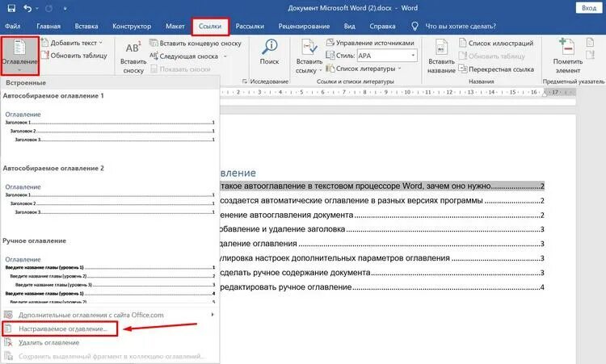Open the Конструктор tab

click(132, 27)
